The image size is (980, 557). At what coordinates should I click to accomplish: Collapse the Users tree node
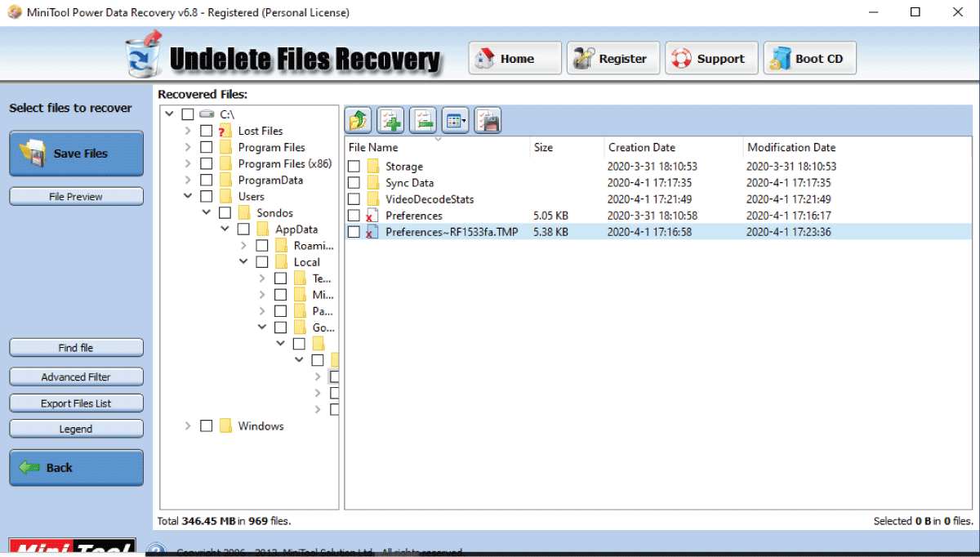click(x=188, y=196)
